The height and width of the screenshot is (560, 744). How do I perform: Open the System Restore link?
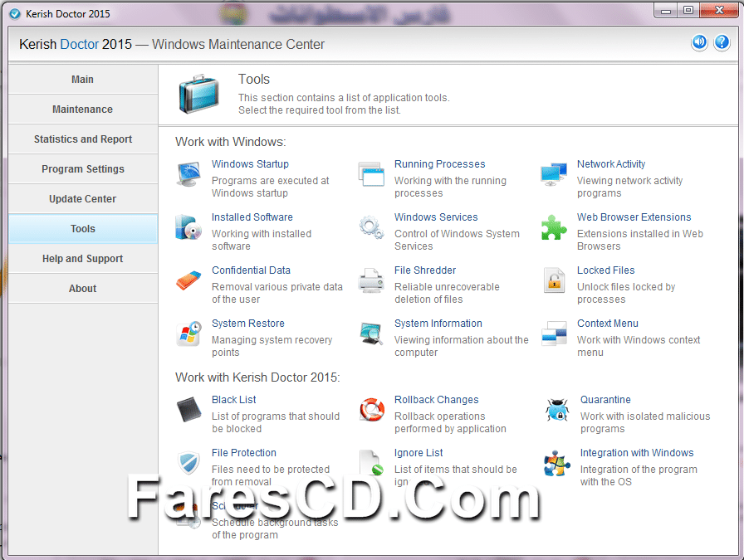pyautogui.click(x=248, y=324)
